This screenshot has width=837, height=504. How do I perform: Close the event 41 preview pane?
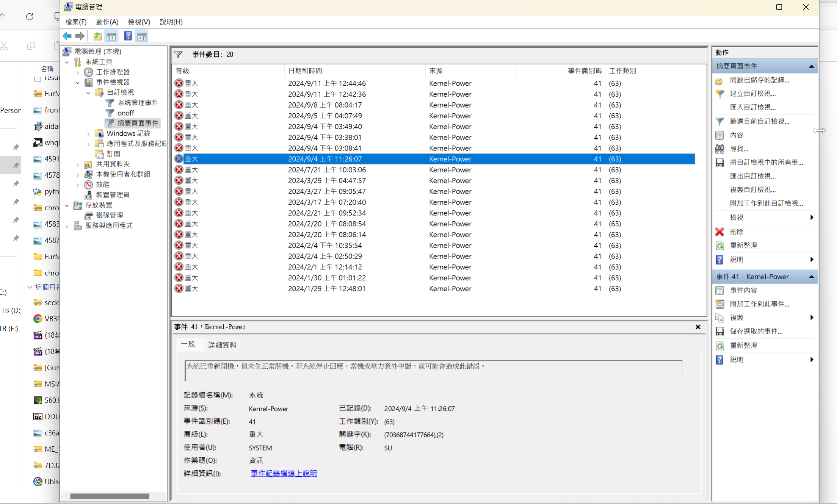pos(698,327)
